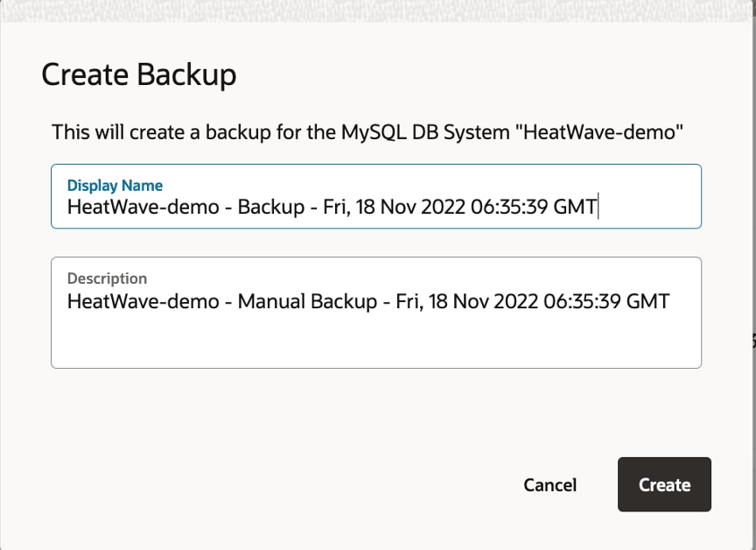The image size is (756, 550).
Task: Click the page area visible behind the dialog
Action: [376, 8]
